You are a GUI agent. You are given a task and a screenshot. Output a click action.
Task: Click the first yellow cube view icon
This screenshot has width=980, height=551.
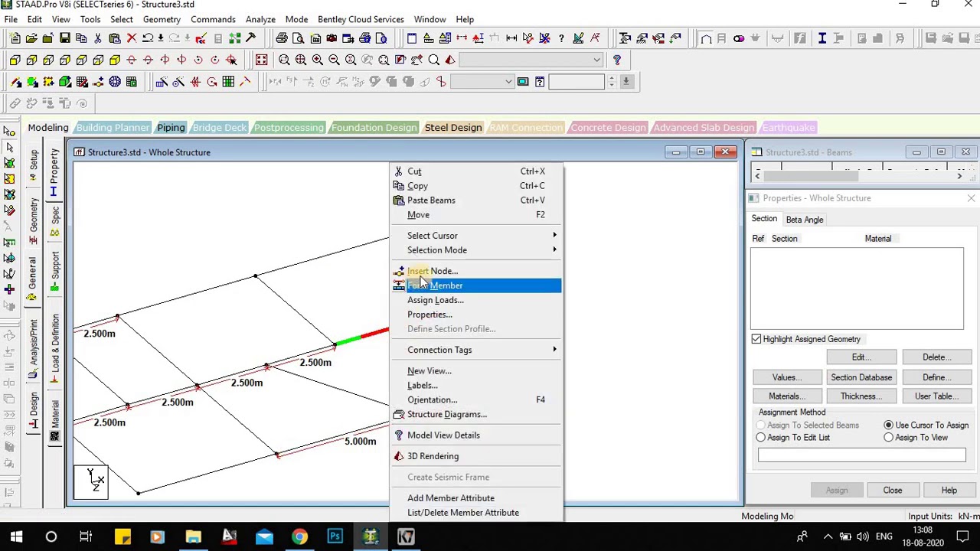(x=15, y=60)
